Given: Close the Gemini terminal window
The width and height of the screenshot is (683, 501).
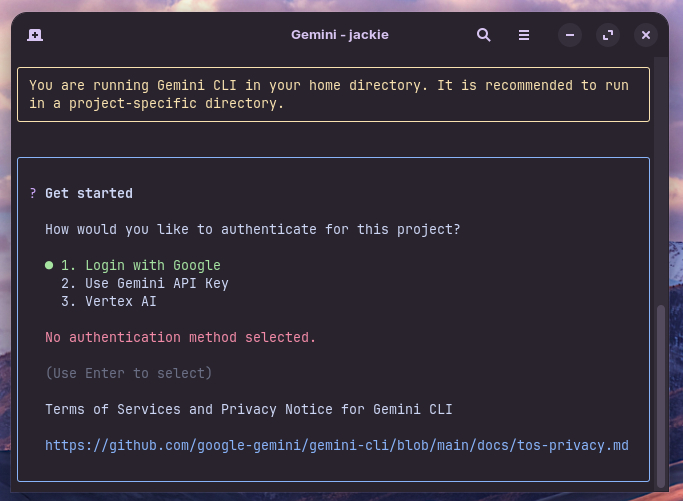Looking at the screenshot, I should 646,35.
